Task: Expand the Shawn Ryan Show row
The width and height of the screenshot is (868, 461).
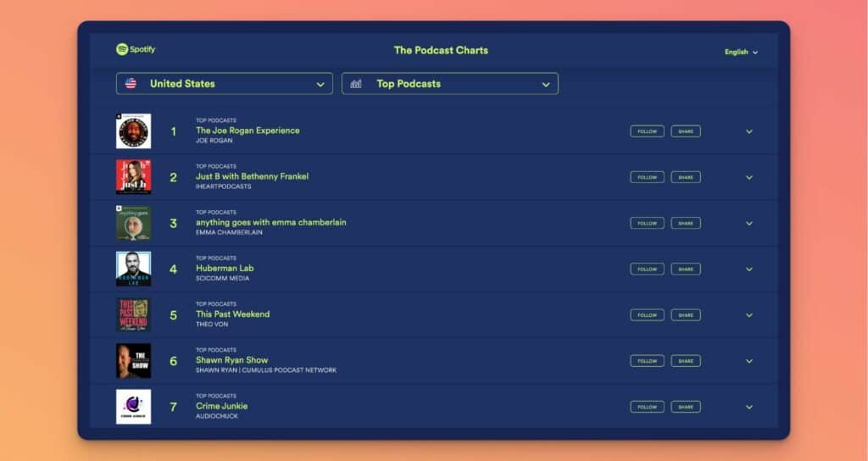Action: 749,361
